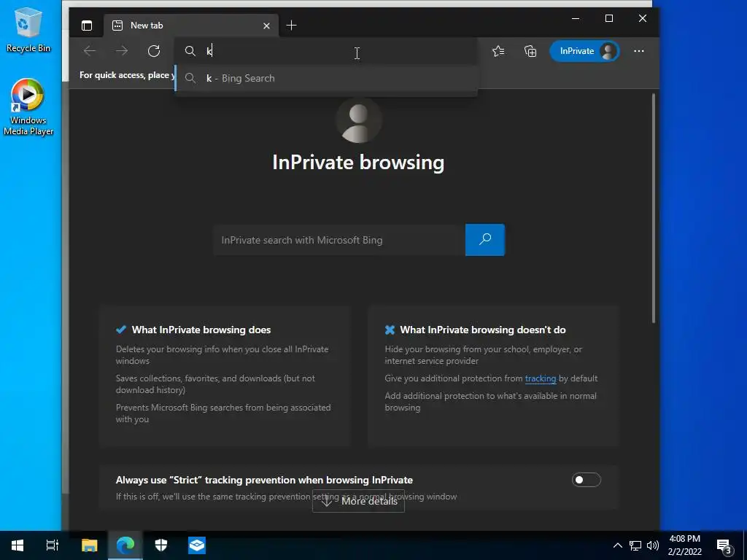Close the New tab tab
The height and width of the screenshot is (560, 747).
(x=266, y=26)
